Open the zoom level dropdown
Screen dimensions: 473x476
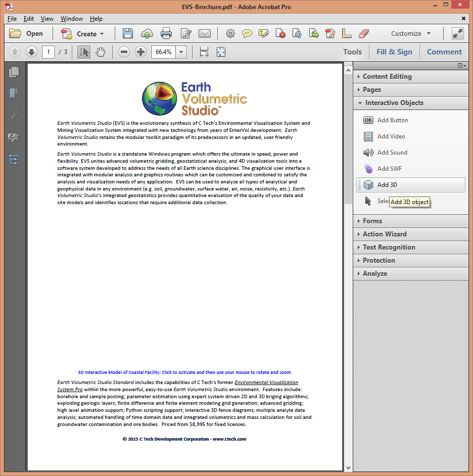click(x=181, y=52)
